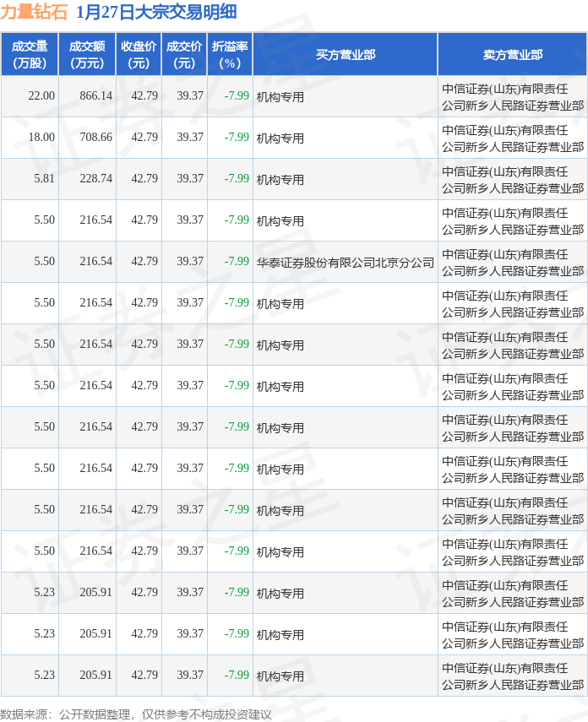The height and width of the screenshot is (722, 588).
Task: Select the 买方营业部 column header
Action: click(346, 54)
